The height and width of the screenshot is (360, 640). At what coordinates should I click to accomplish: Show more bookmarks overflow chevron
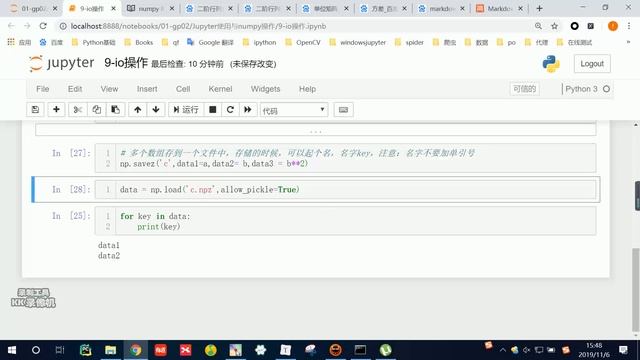628,42
